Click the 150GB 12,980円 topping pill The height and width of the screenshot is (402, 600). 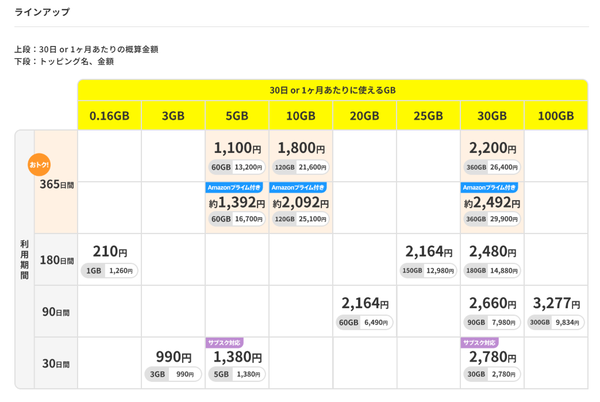[x=428, y=270]
